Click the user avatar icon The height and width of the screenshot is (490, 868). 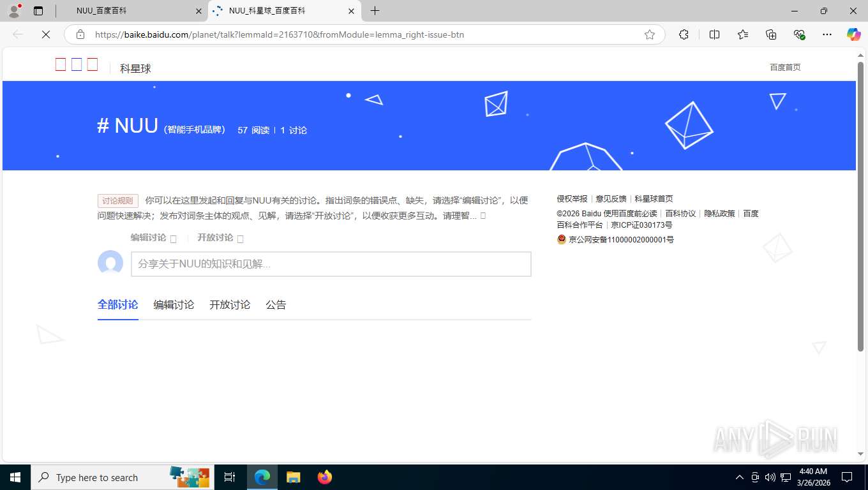(110, 263)
